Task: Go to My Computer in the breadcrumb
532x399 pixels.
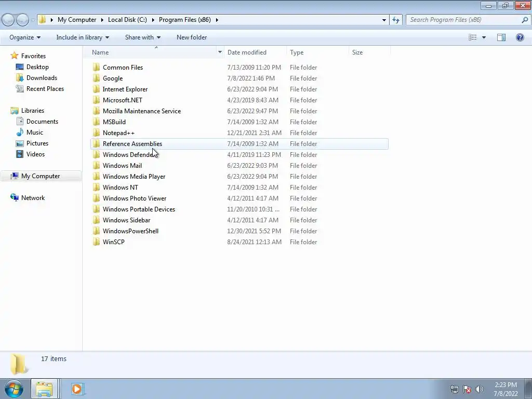Action: tap(77, 20)
